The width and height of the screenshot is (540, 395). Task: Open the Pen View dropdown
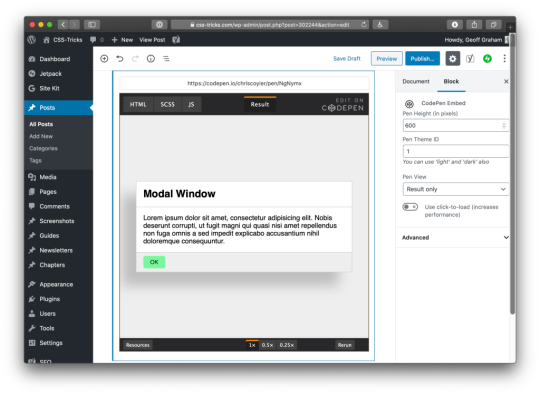coord(456,189)
